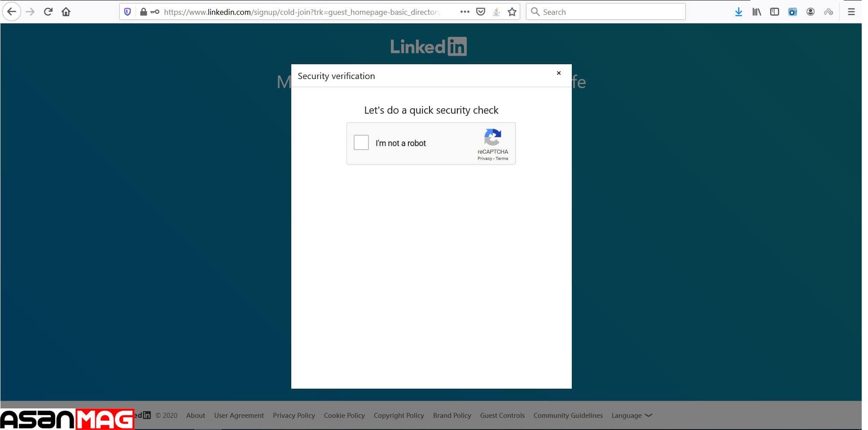This screenshot has height=430, width=868.
Task: Open the hamburger application menu
Action: (851, 12)
